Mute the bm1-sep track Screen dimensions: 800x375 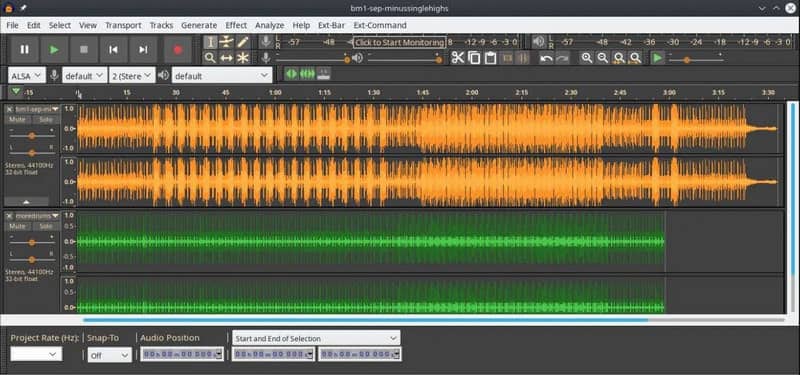[x=18, y=119]
